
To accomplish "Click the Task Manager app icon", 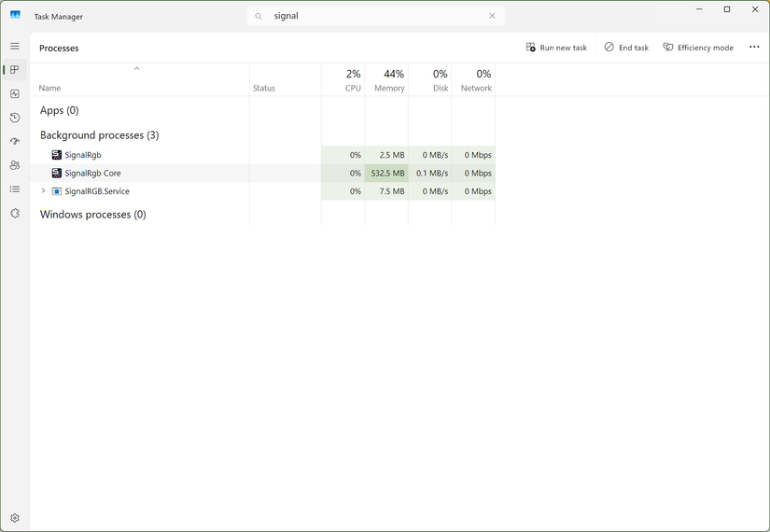I will pyautogui.click(x=15, y=15).
